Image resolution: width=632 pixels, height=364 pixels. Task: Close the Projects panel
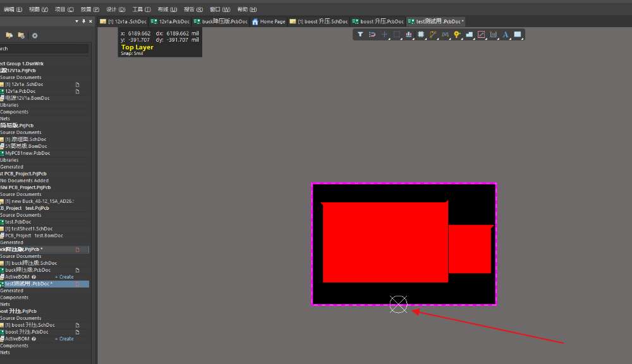[90, 21]
